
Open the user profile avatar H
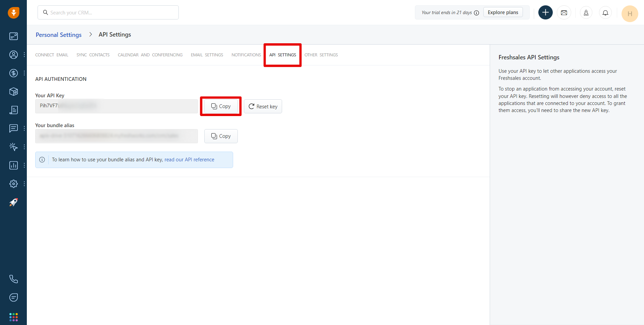[x=630, y=14]
